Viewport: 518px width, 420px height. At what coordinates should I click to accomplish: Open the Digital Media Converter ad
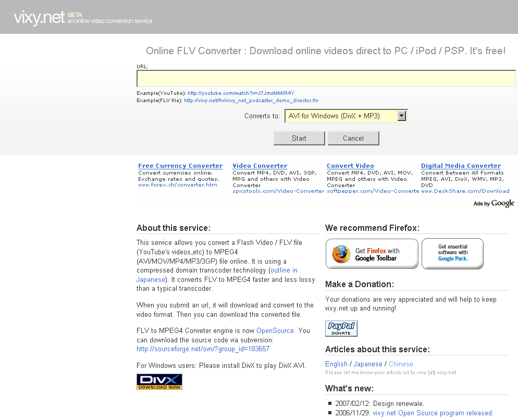click(461, 166)
